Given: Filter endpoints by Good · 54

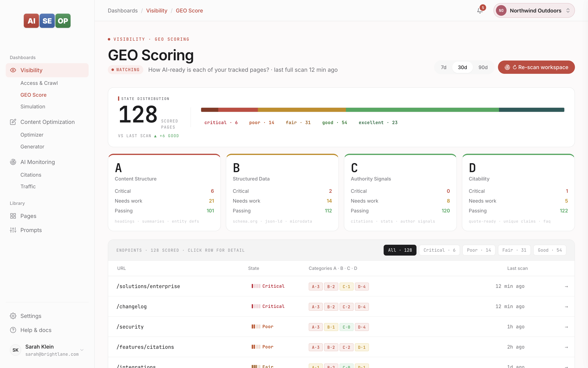Looking at the screenshot, I should point(550,250).
